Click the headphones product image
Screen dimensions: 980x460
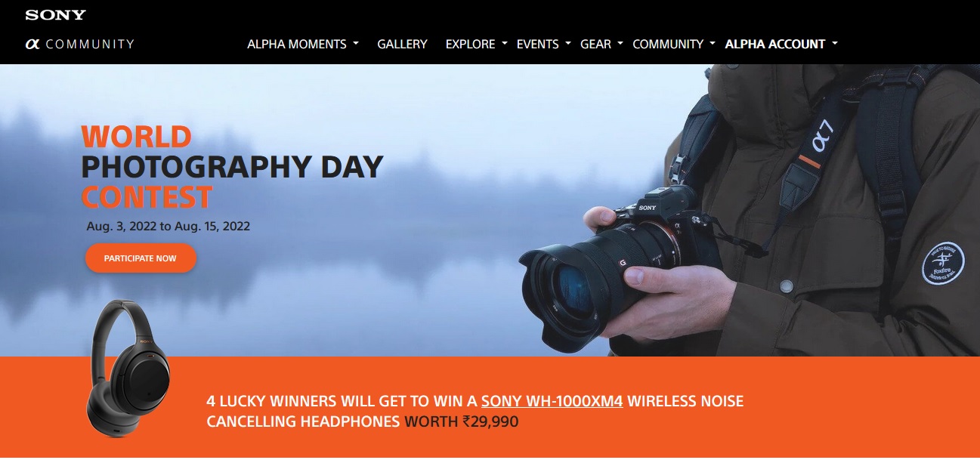pos(128,368)
